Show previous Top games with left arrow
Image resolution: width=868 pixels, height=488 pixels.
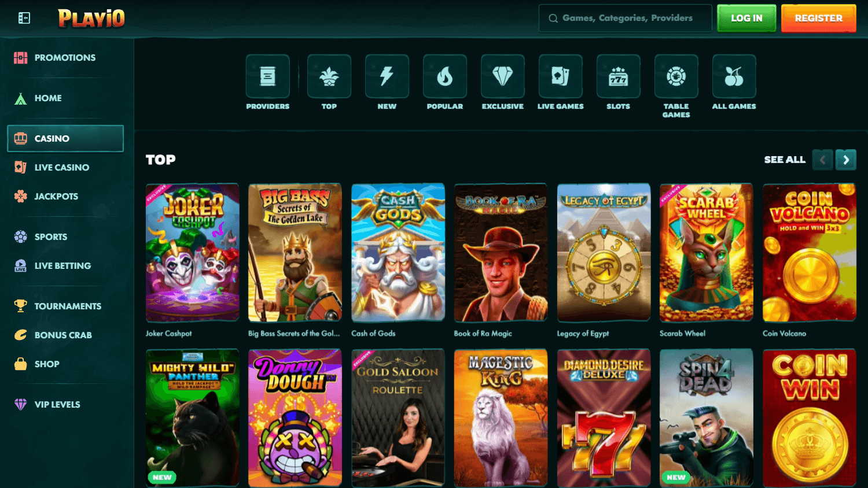point(823,160)
